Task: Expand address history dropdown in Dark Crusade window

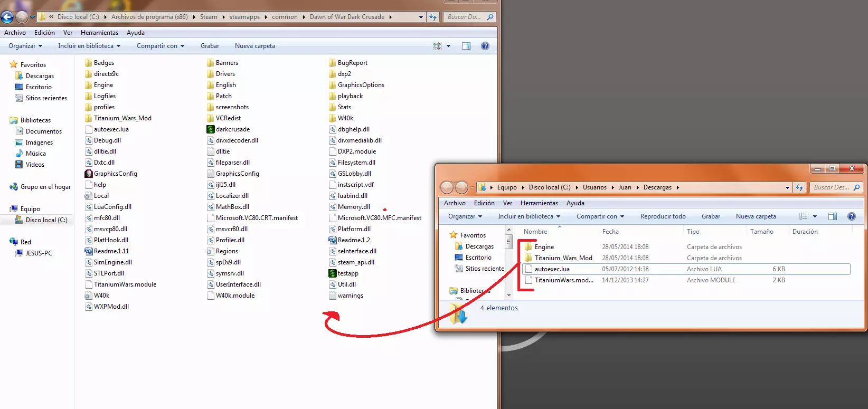Action: [421, 17]
